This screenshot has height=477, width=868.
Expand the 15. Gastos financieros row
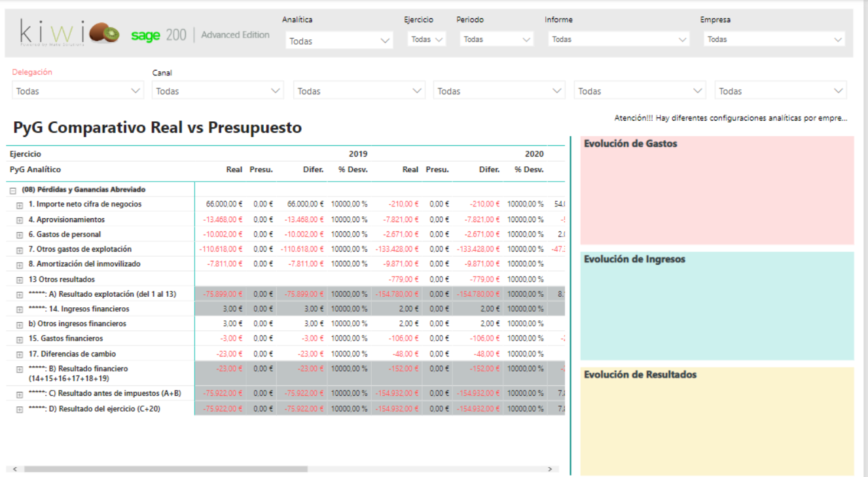point(20,339)
